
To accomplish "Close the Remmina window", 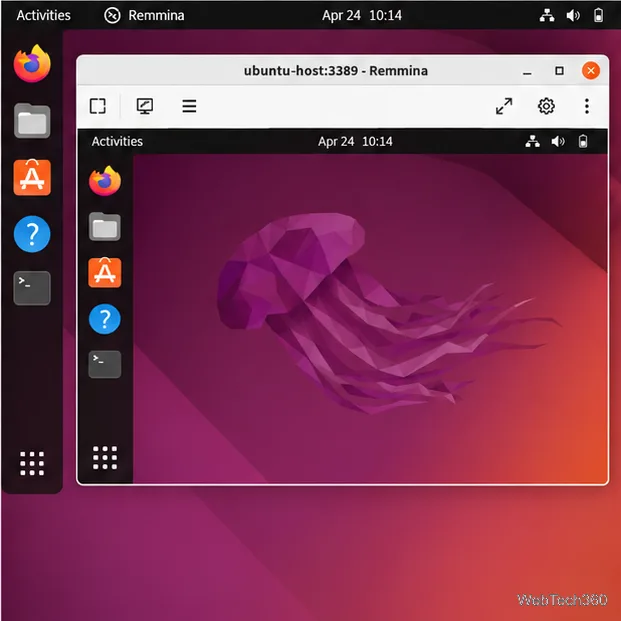I will click(x=591, y=71).
